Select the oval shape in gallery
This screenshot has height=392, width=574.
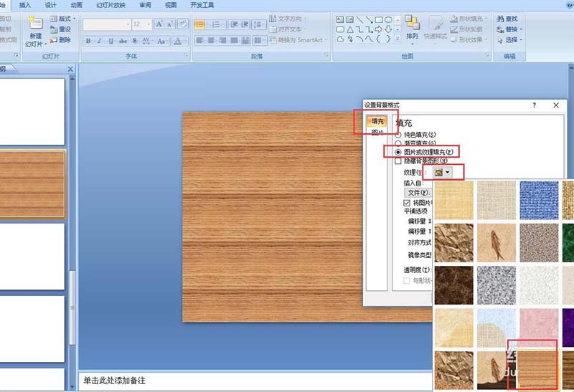coord(388,20)
